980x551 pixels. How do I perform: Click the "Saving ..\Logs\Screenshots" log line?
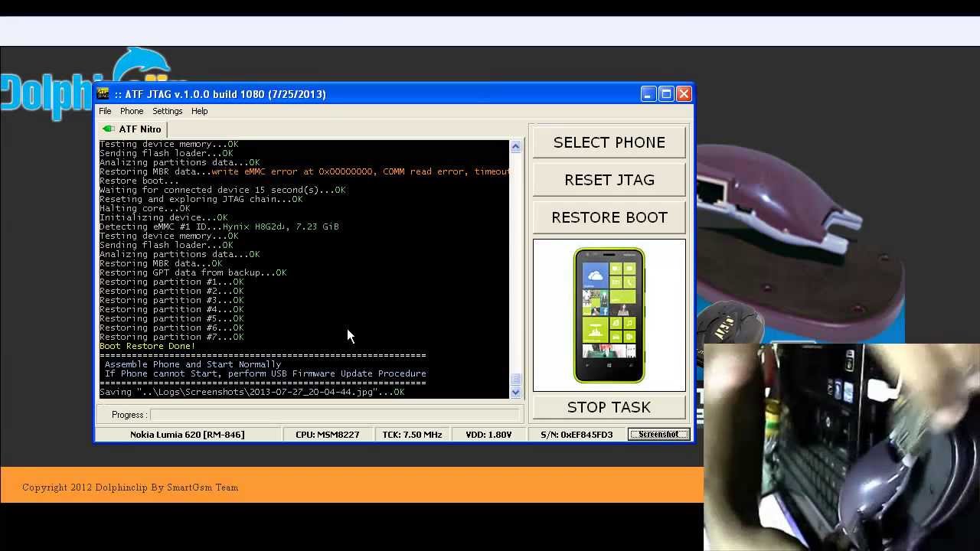[x=252, y=392]
